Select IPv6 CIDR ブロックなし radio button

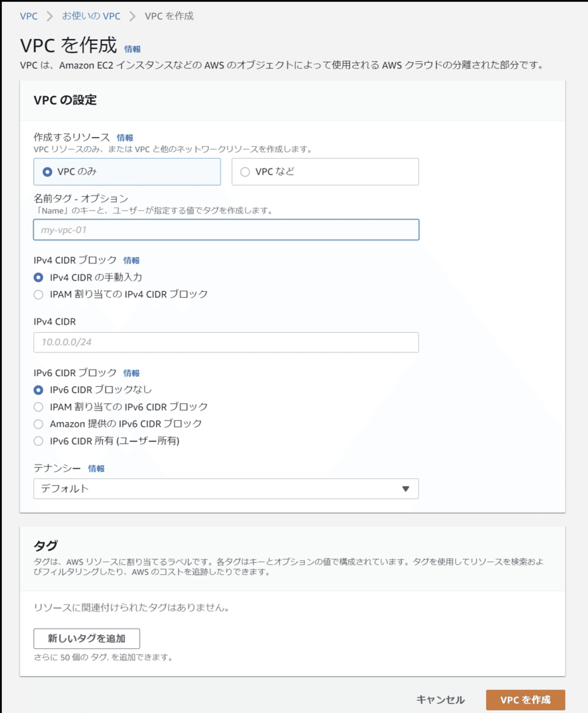(x=38, y=390)
